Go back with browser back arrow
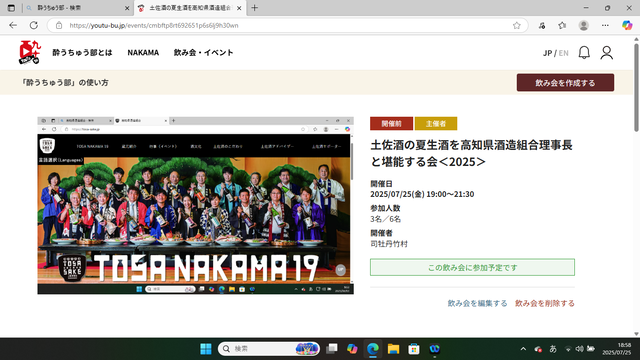The height and width of the screenshot is (360, 640). 13,25
